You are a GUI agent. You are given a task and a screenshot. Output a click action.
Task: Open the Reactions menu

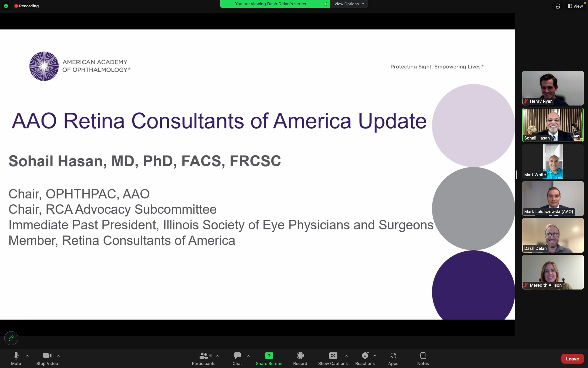(x=365, y=359)
